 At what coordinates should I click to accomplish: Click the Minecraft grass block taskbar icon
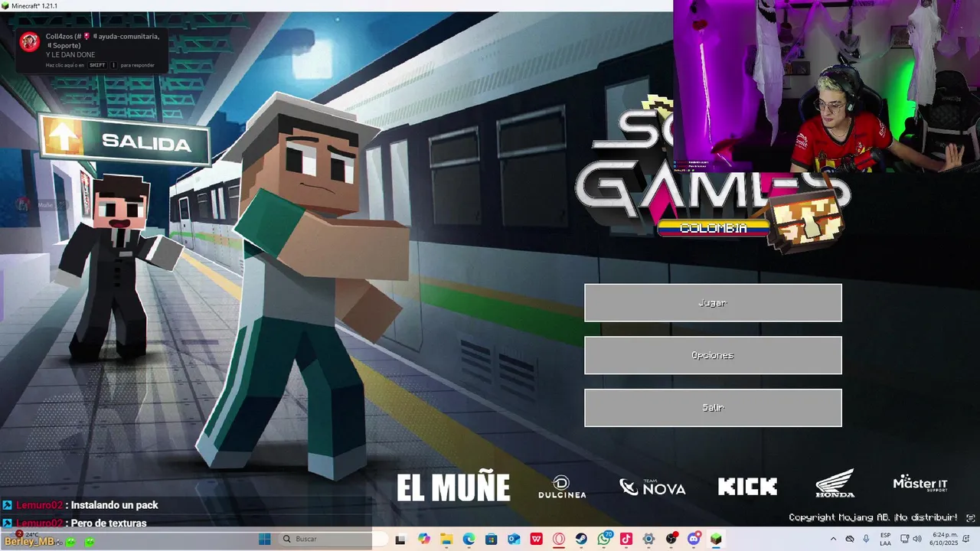(x=716, y=540)
